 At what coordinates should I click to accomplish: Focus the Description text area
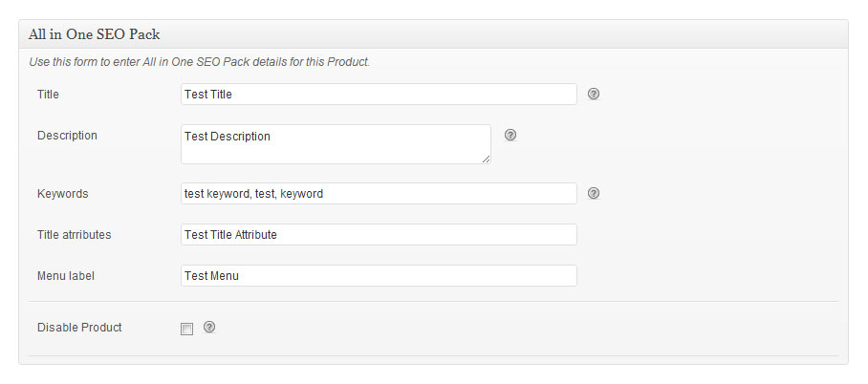click(335, 143)
